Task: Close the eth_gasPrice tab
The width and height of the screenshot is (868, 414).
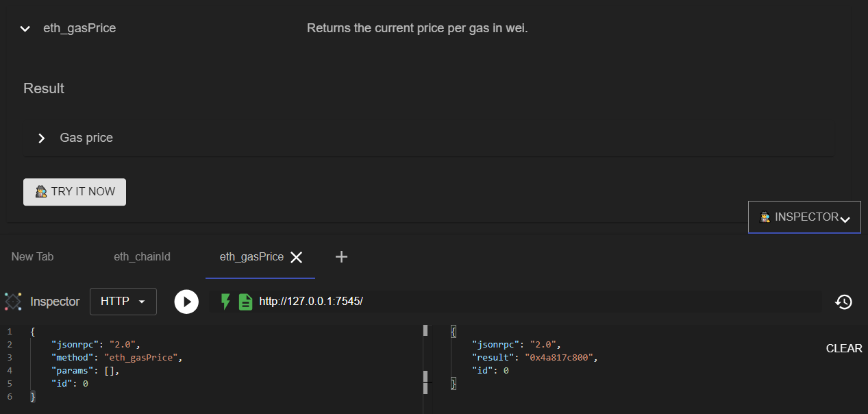Action: (297, 257)
